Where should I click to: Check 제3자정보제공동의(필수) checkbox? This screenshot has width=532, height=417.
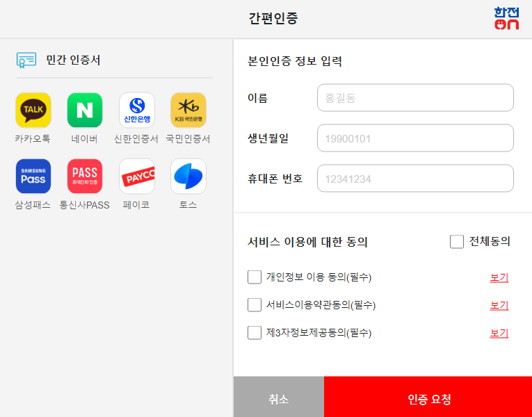click(255, 333)
